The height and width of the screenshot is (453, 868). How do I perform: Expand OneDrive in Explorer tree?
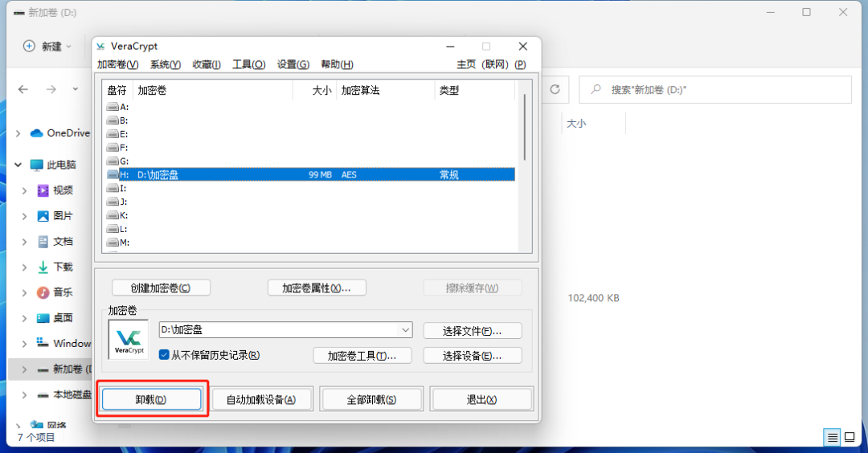coord(18,133)
